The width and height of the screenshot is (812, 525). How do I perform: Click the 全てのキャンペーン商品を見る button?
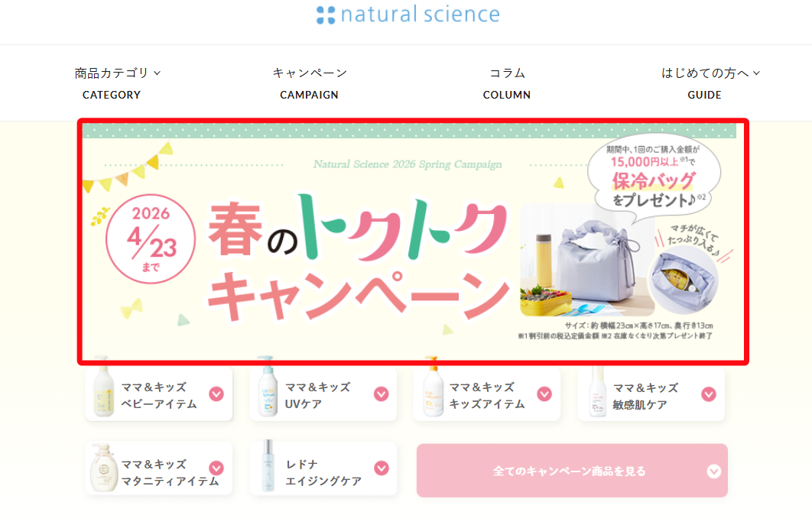click(x=571, y=471)
